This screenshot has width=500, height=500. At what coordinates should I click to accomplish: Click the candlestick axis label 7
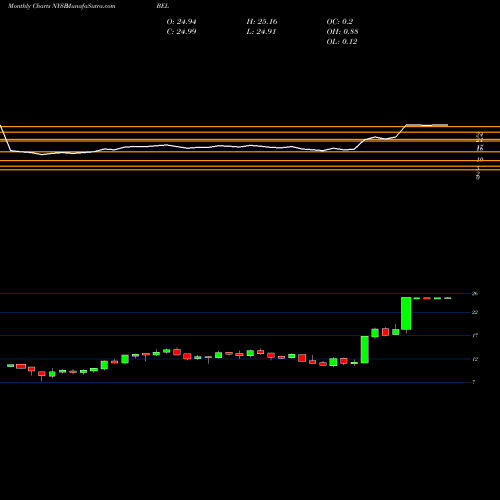(x=474, y=382)
